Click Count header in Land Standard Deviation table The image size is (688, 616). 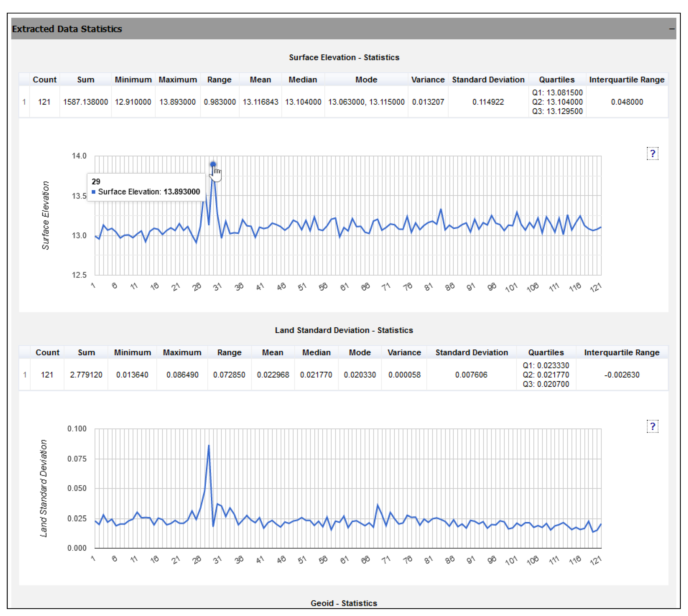(x=47, y=352)
